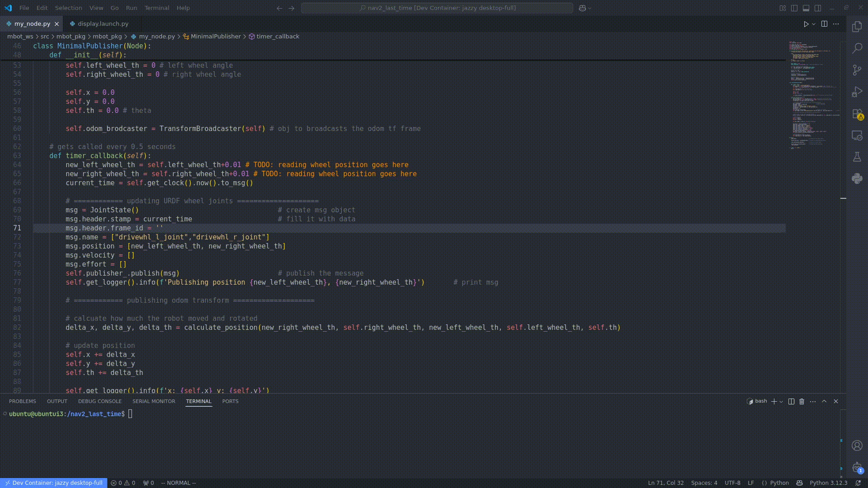This screenshot has width=868, height=488.
Task: Open the Terminal menu in menu bar
Action: point(156,8)
